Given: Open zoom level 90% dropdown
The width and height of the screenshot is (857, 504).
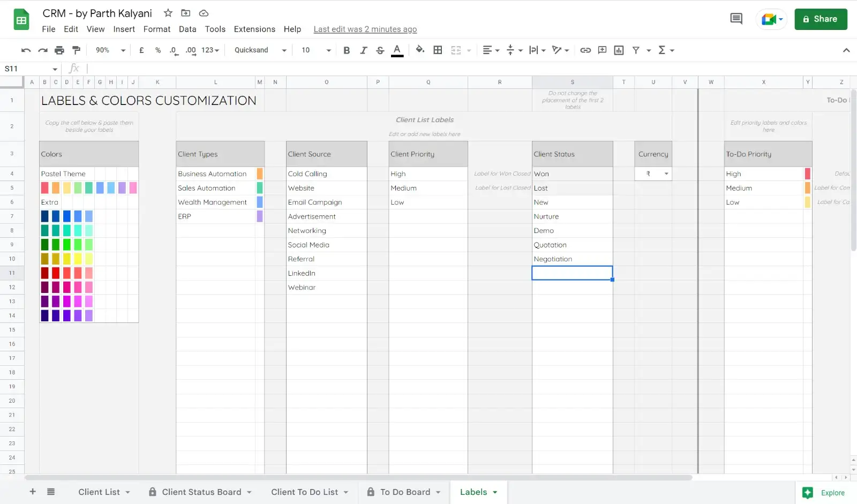Looking at the screenshot, I should [x=110, y=50].
